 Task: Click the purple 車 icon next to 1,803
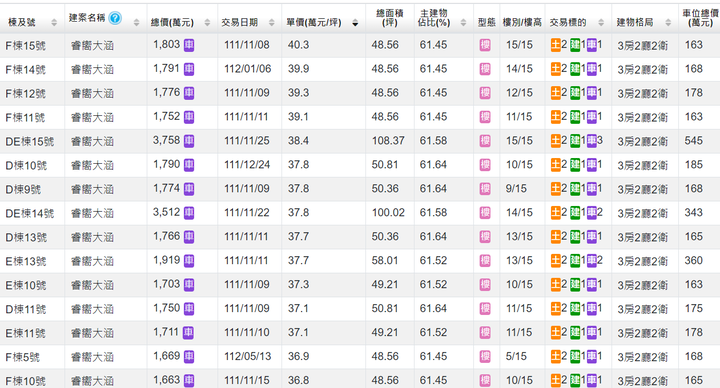pos(189,45)
